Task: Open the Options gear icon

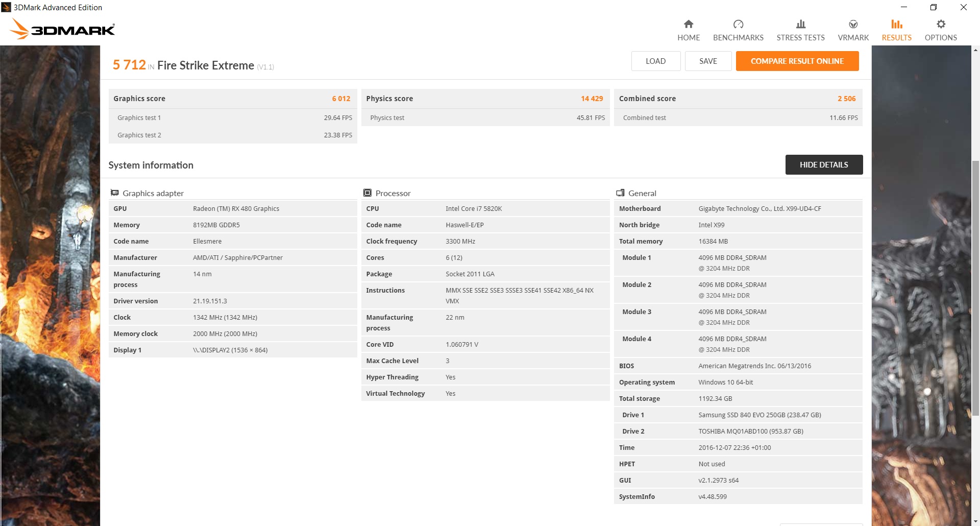Action: (941, 24)
